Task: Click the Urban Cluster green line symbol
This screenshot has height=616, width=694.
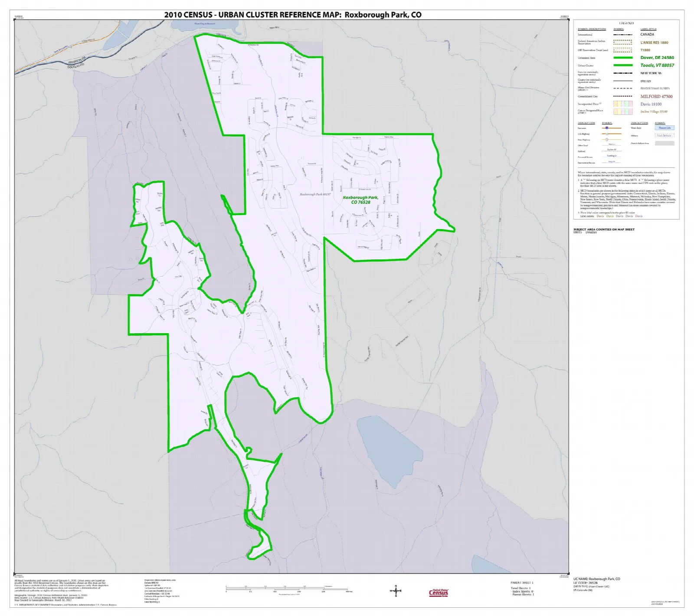Action: (622, 66)
